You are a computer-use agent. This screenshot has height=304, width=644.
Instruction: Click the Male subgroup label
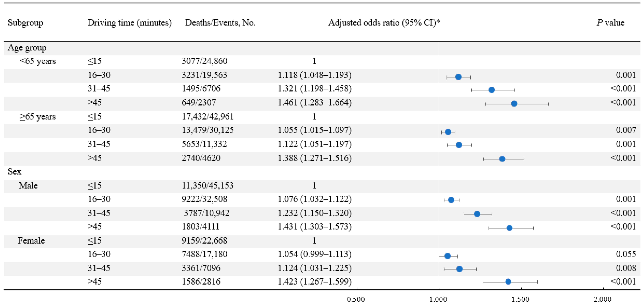point(28,186)
